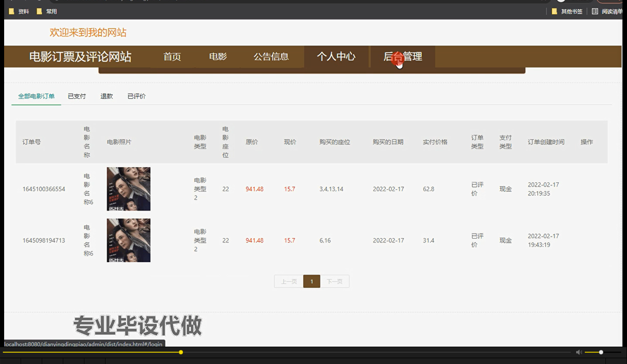Go to 首页 in navigation bar
Image resolution: width=627 pixels, height=364 pixels.
(x=172, y=57)
